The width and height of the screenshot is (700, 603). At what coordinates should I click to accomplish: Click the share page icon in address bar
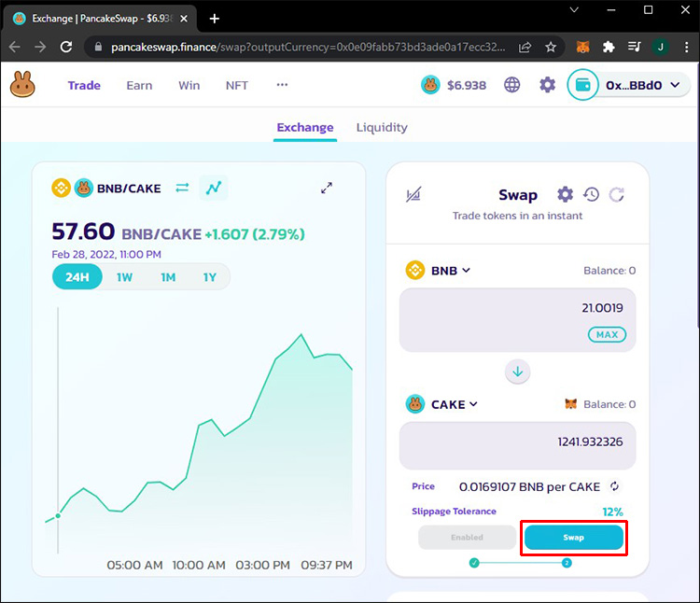[x=525, y=47]
